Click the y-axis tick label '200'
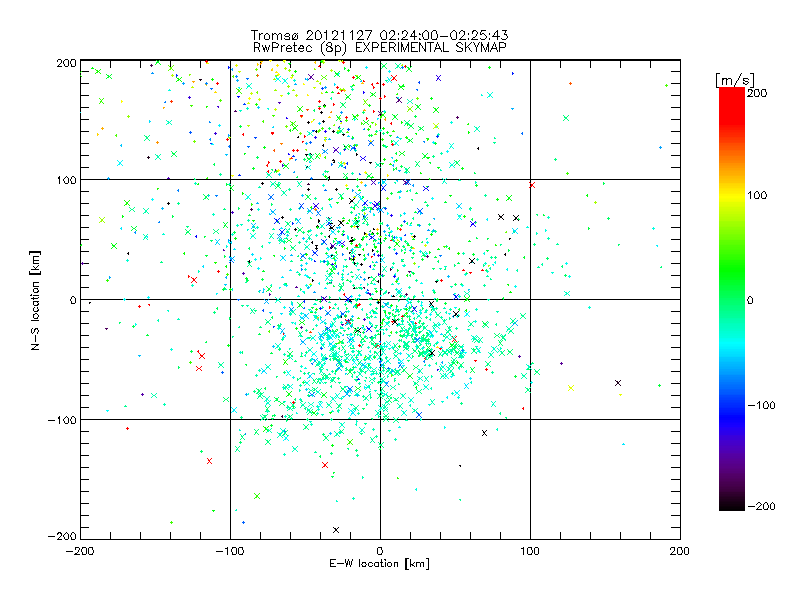 pyautogui.click(x=66, y=63)
